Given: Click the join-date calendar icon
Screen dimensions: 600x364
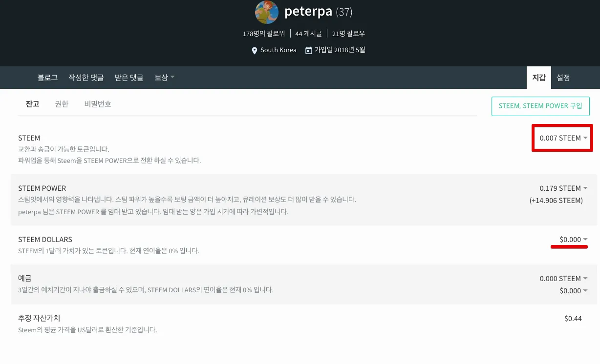Looking at the screenshot, I should point(309,50).
